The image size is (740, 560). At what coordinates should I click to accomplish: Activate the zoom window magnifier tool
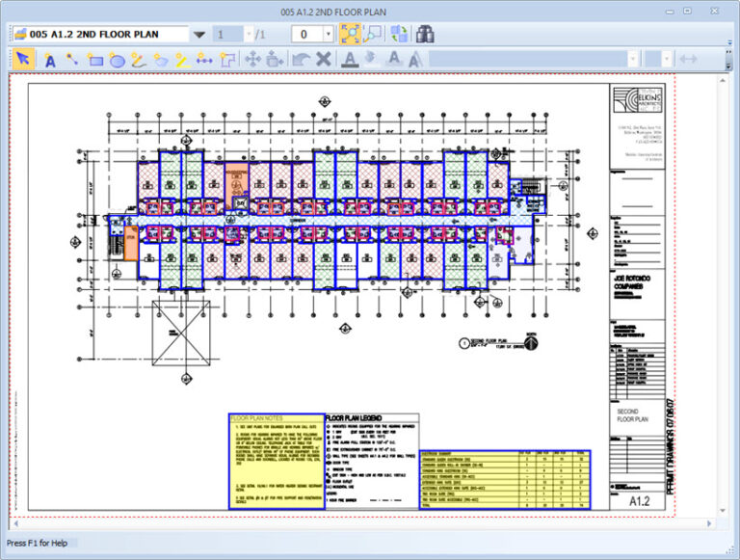(x=373, y=34)
